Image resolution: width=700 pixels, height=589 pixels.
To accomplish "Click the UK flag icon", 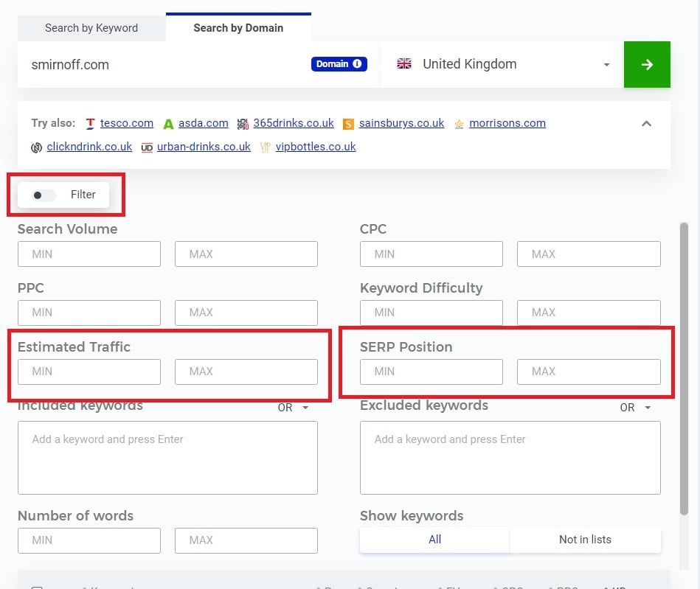I will pyautogui.click(x=404, y=64).
